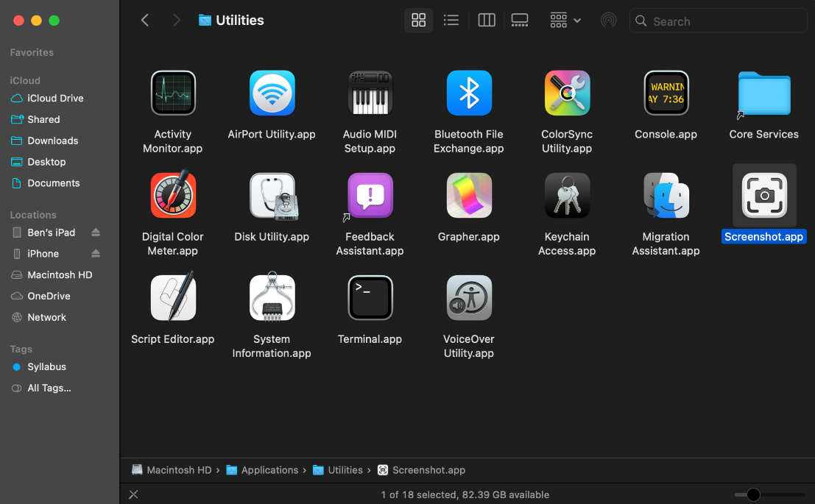Viewport: 815px width, 504px height.
Task: Switch to column view mode
Action: pyautogui.click(x=487, y=21)
